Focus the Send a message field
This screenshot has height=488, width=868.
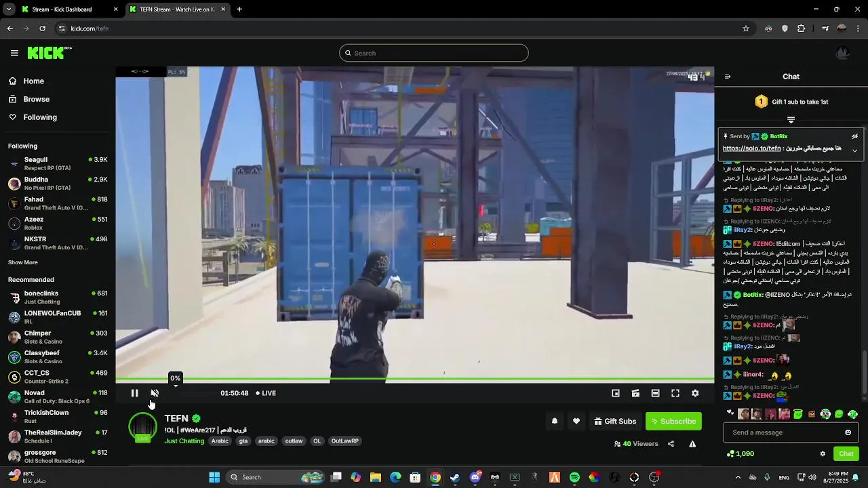[x=791, y=432]
